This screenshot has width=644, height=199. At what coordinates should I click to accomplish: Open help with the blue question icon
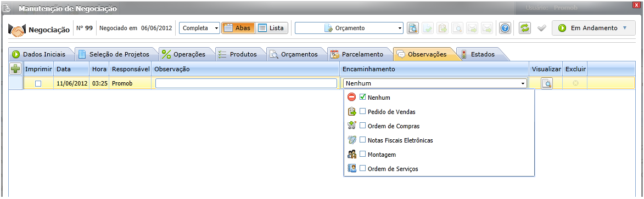tap(505, 28)
